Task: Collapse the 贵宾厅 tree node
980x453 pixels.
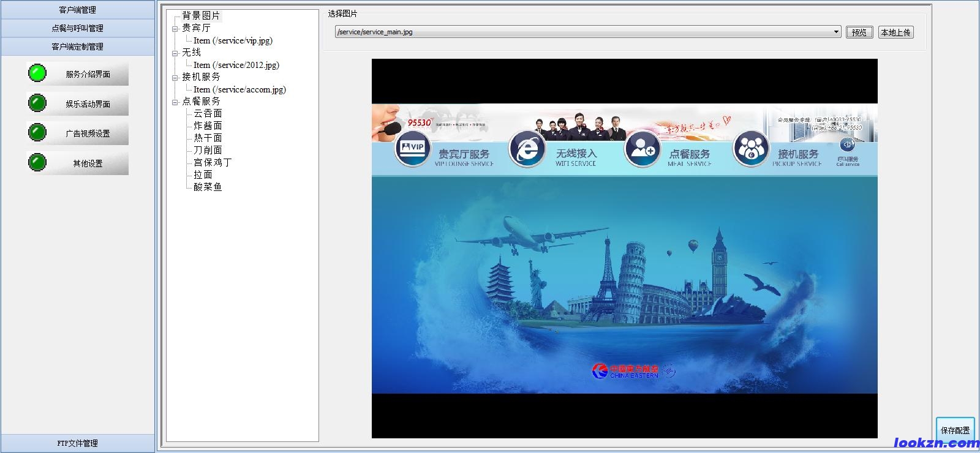Action: click(x=175, y=29)
